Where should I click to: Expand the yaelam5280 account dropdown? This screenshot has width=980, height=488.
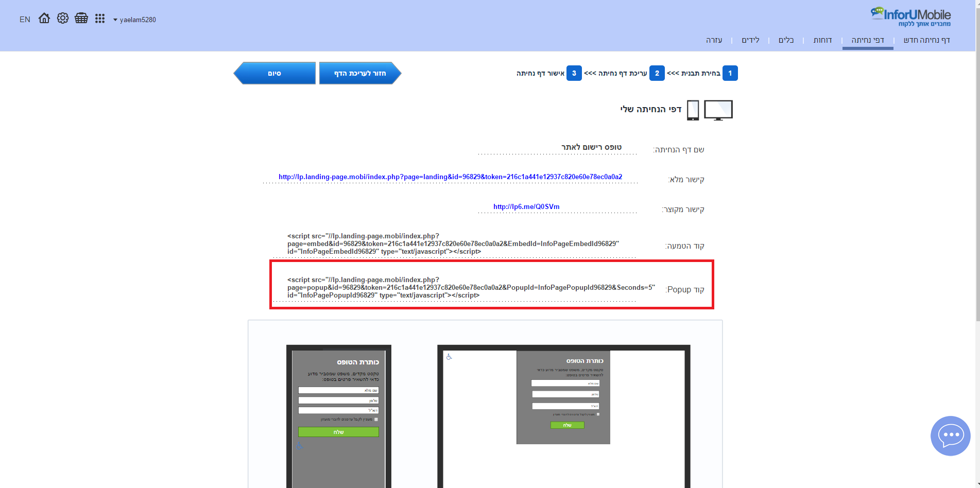[134, 20]
